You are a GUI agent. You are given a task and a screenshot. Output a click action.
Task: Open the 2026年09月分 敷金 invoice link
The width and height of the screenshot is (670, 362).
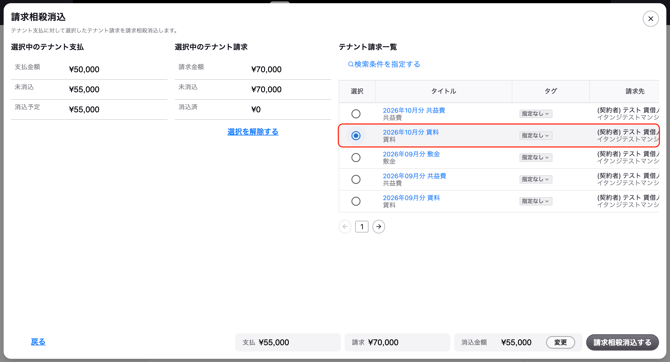point(411,154)
